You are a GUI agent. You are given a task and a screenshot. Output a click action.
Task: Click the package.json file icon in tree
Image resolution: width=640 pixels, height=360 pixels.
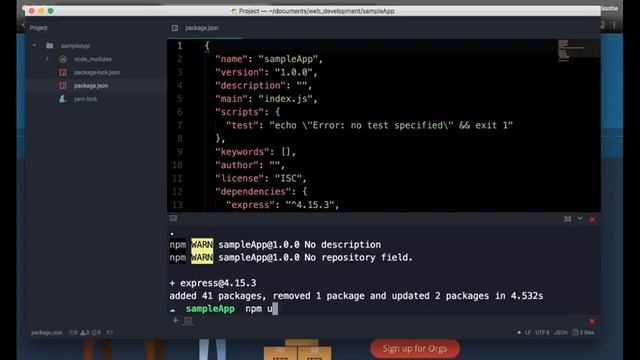63,86
